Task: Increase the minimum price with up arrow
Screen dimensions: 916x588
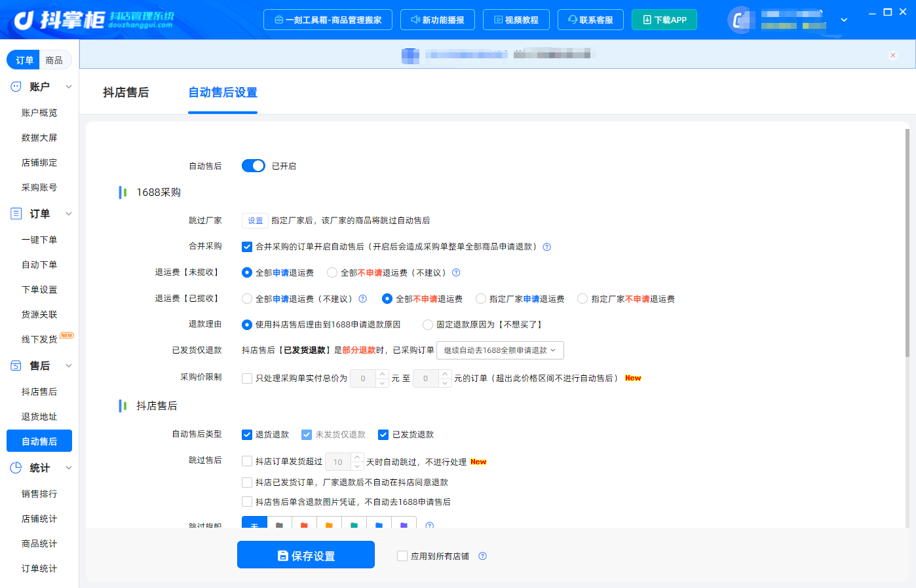Action: click(x=383, y=374)
